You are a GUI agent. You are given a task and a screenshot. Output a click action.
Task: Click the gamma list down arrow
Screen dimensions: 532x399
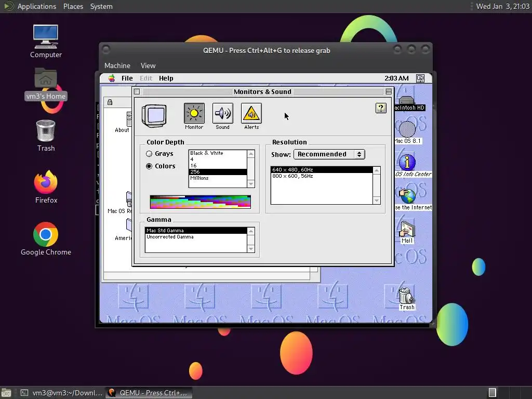[251, 249]
